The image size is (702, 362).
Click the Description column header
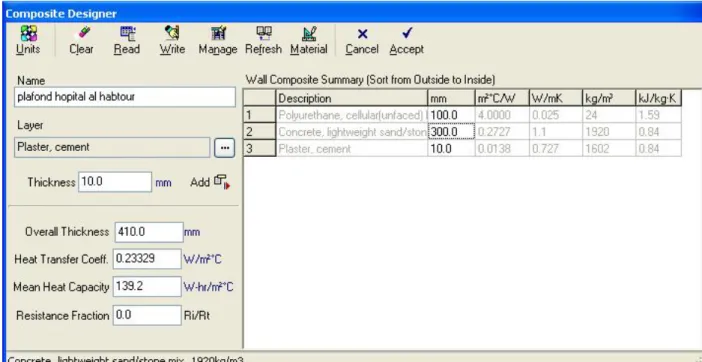352,98
